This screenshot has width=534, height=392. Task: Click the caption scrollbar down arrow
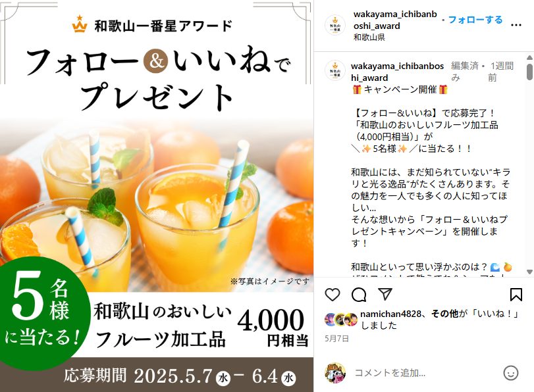point(529,272)
